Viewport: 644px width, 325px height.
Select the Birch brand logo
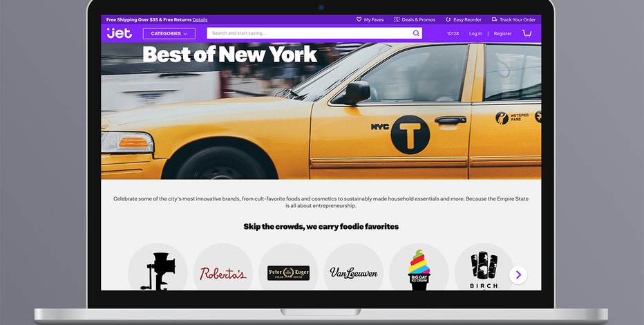coord(484,268)
